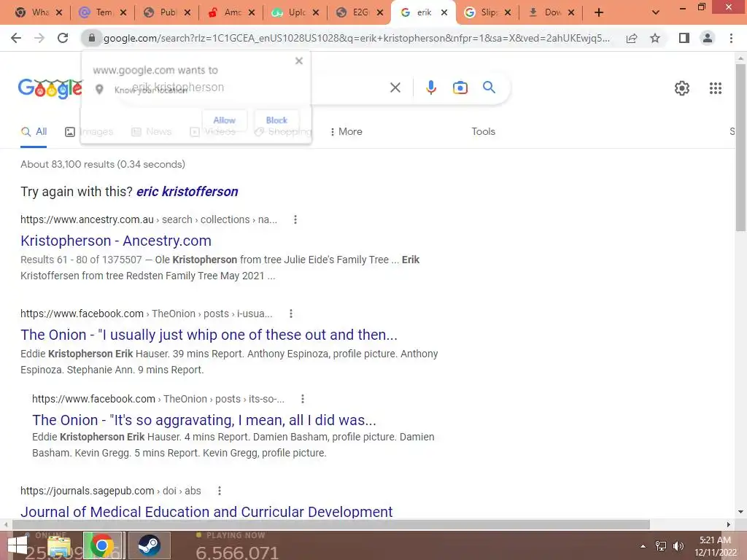Open the volume tray icon

click(678, 546)
